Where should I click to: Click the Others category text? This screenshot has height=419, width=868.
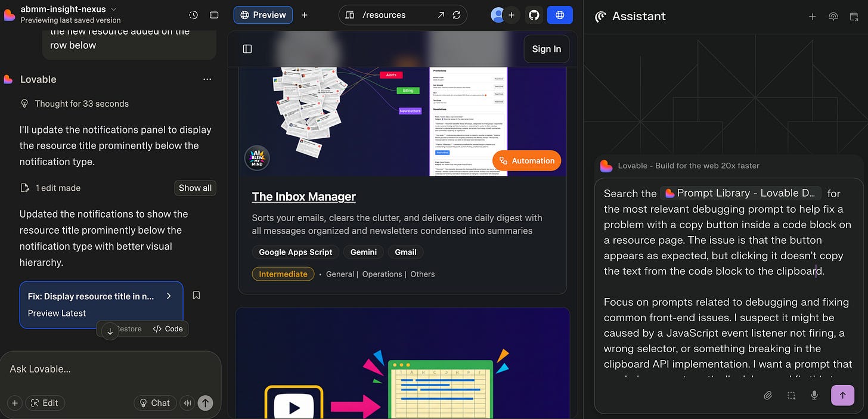423,274
